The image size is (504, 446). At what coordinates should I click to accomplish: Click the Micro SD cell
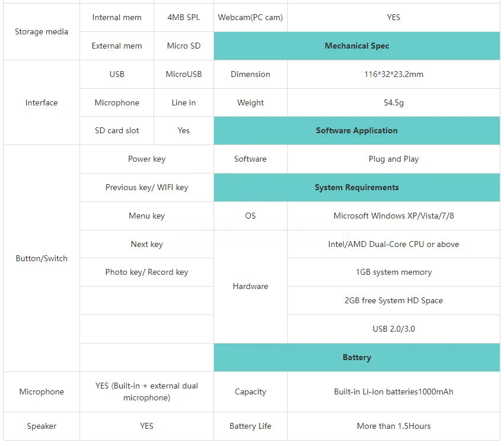point(184,46)
